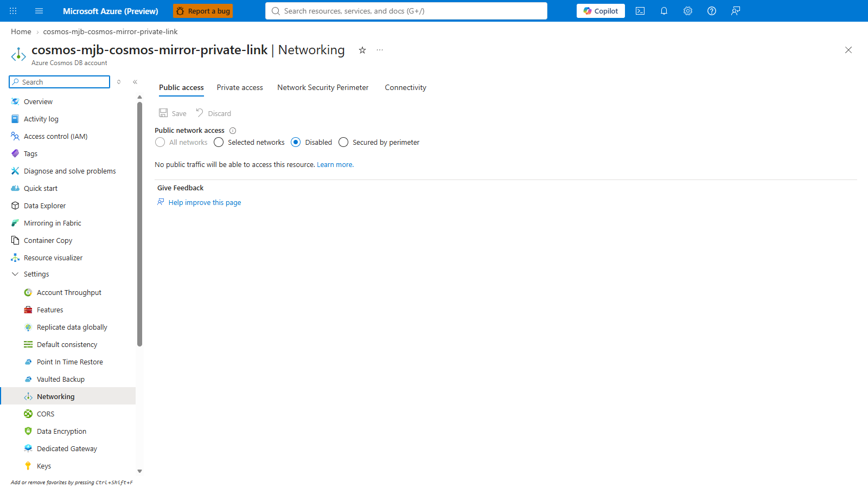Open the notifications bell
Screen dimensions: 868x488
[x=664, y=11]
